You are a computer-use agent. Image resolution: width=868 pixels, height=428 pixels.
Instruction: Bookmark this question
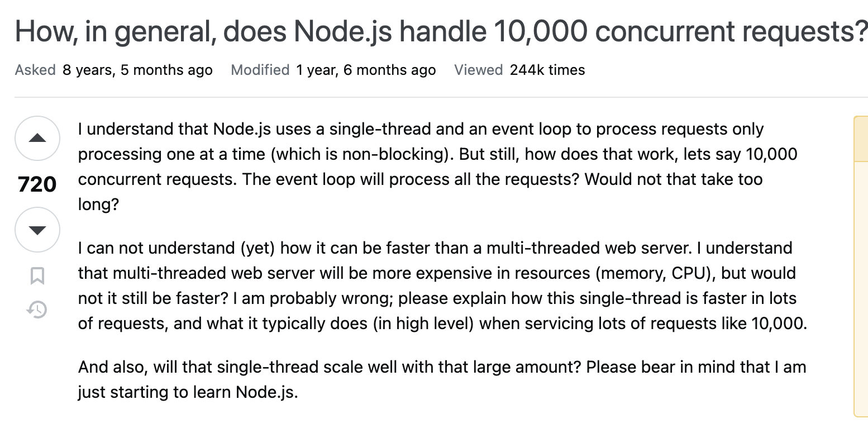point(37,275)
